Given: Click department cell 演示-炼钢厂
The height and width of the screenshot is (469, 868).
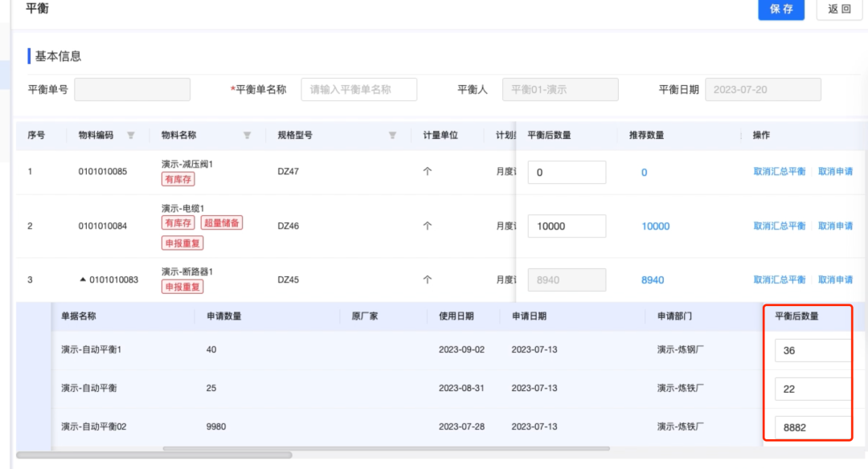Looking at the screenshot, I should pos(681,349).
